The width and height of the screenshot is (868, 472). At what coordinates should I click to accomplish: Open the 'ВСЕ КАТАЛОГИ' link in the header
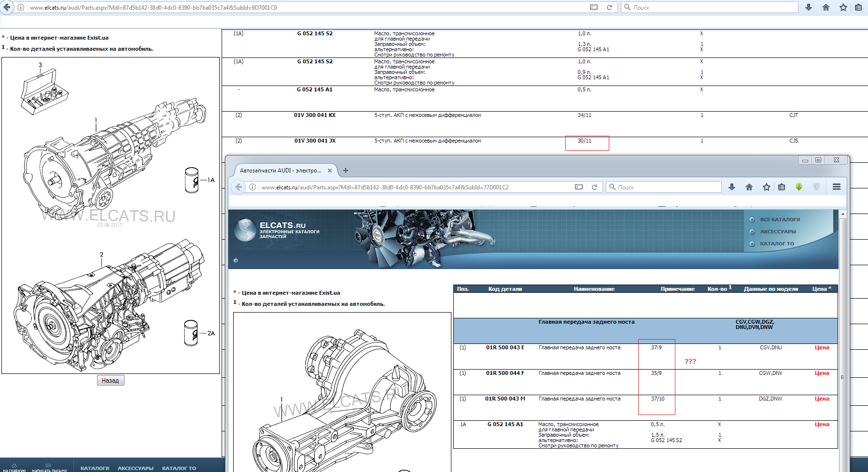(780, 220)
